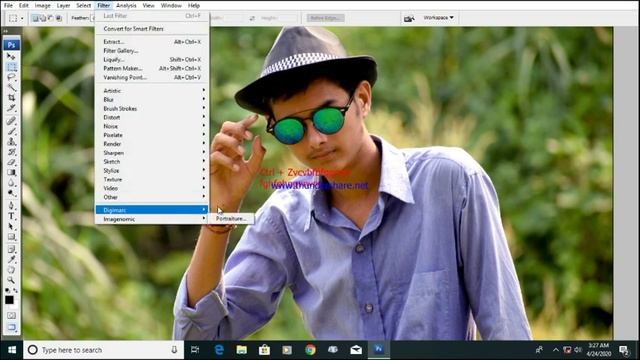Expand the Sharpen filter submenu
The width and height of the screenshot is (640, 360).
[x=152, y=153]
